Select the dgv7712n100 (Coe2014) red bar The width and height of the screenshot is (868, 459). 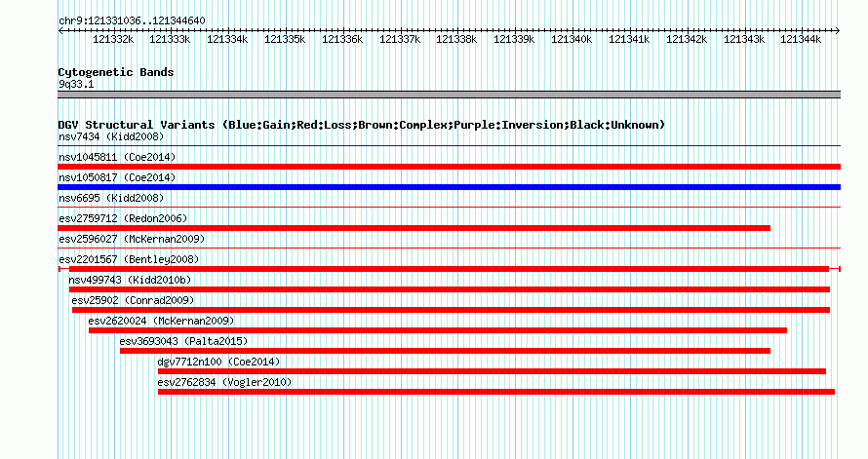(x=492, y=371)
